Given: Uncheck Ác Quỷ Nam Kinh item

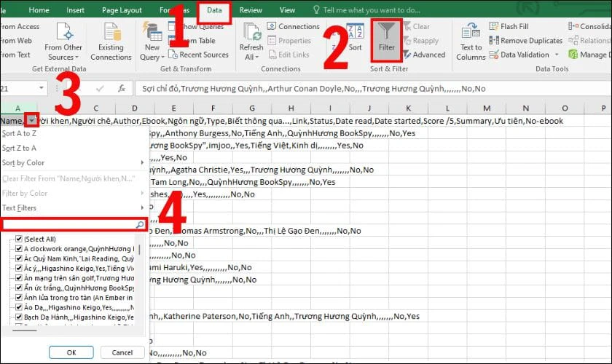Looking at the screenshot, I should (18, 258).
